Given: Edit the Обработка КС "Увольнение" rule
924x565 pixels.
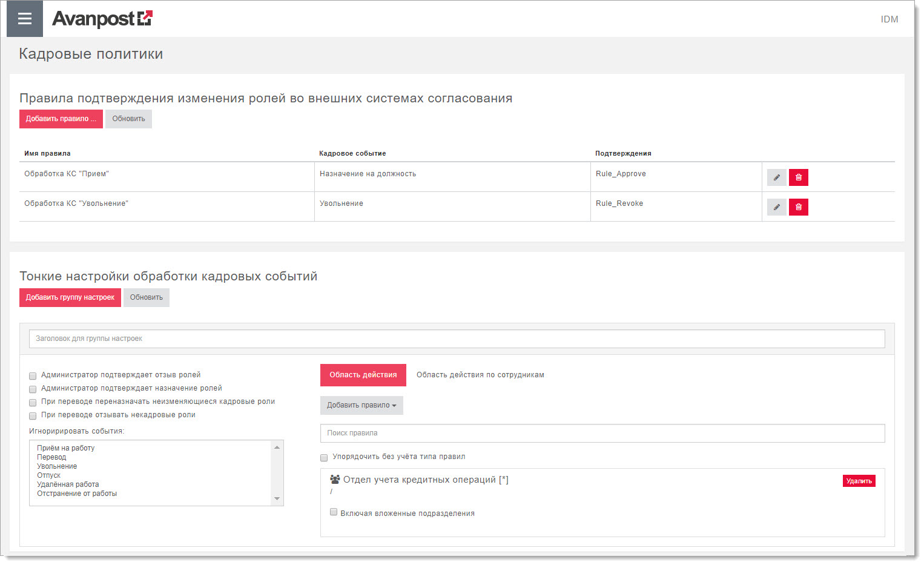Looking at the screenshot, I should tap(776, 207).
